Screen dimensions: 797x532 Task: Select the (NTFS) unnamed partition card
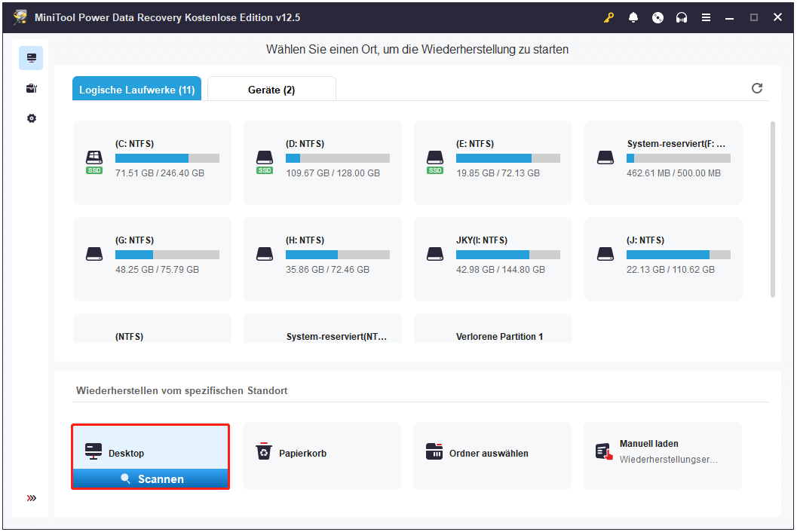pos(152,329)
